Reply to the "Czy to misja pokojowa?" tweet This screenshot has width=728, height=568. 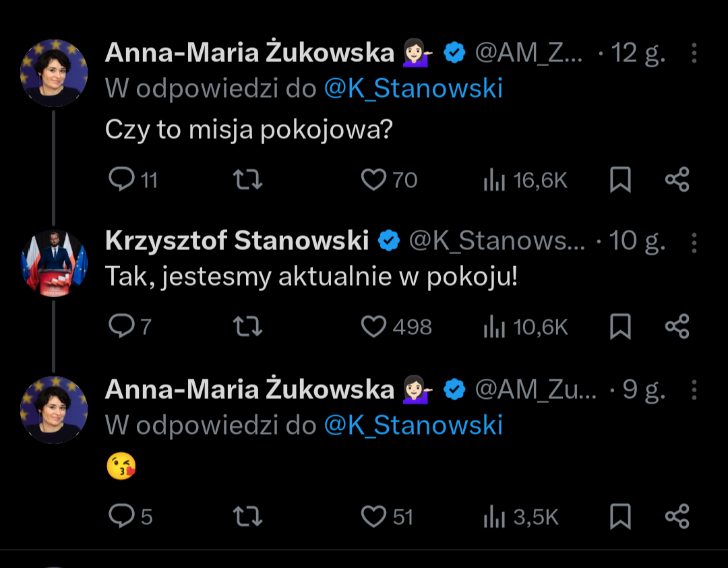click(122, 180)
